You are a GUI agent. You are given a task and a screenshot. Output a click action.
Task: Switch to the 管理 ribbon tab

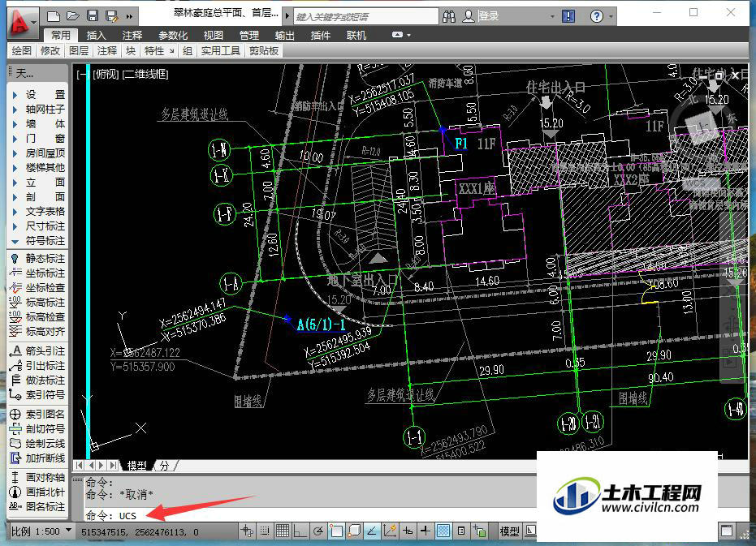coord(249,35)
